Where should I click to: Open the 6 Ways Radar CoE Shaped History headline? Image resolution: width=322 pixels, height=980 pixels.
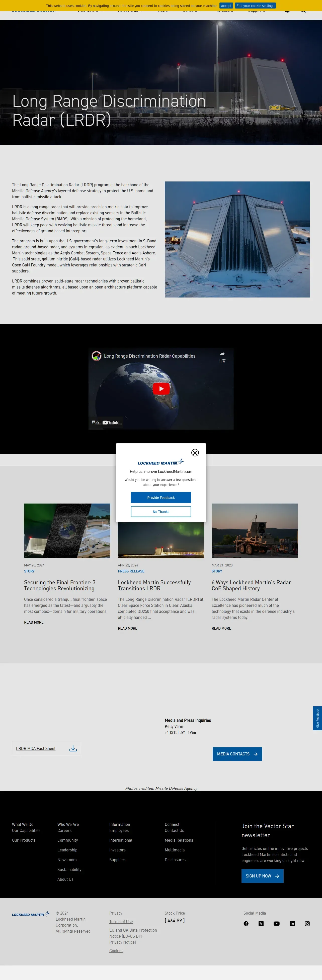tap(251, 585)
